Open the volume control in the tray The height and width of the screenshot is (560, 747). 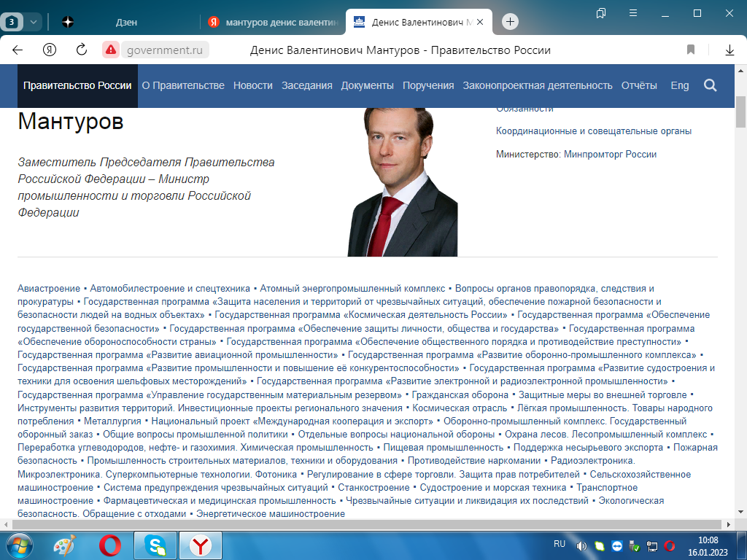tap(580, 545)
